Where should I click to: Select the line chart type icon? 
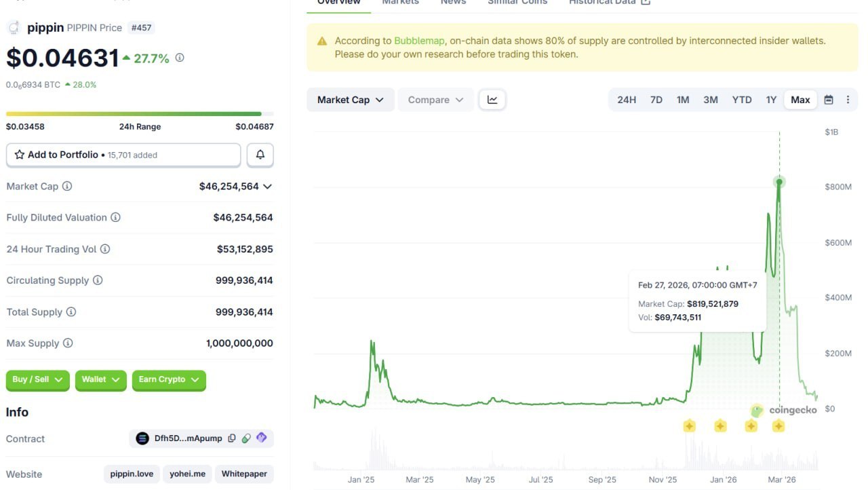[492, 99]
